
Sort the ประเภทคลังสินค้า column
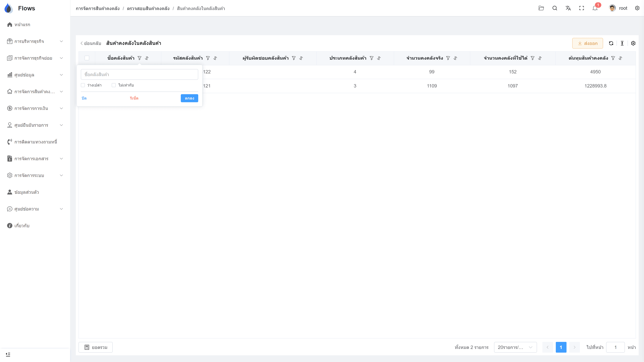[x=379, y=58]
